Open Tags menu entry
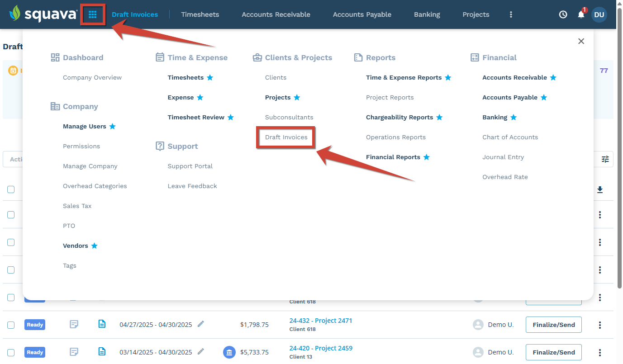The height and width of the screenshot is (364, 623). 70,265
